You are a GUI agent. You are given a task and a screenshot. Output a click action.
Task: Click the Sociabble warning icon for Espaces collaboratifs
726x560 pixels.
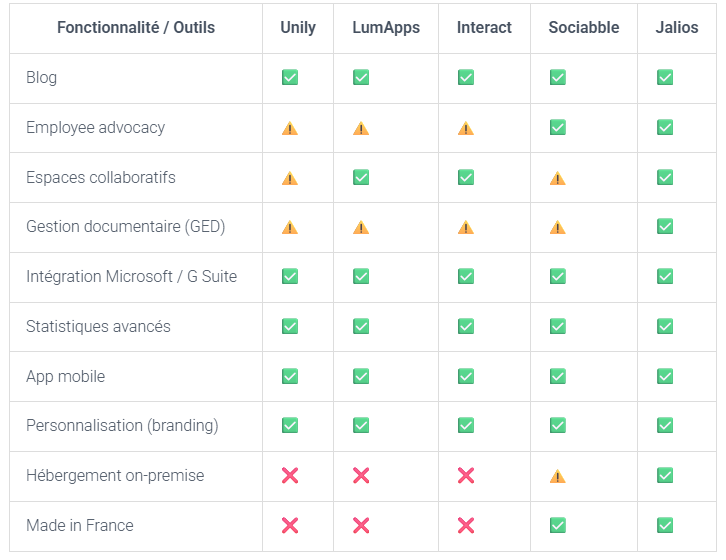pyautogui.click(x=557, y=178)
